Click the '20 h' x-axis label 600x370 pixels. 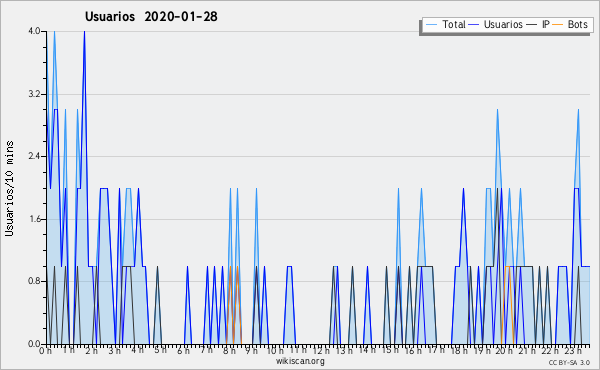[x=505, y=351]
